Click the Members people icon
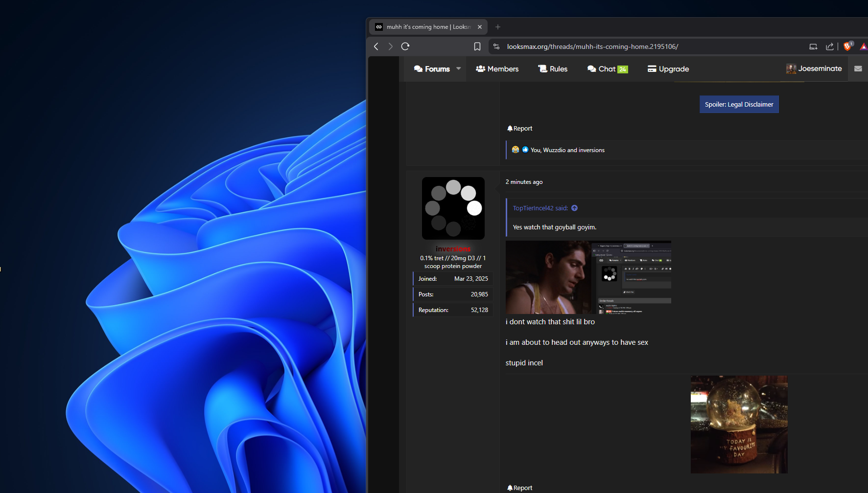 pos(480,69)
